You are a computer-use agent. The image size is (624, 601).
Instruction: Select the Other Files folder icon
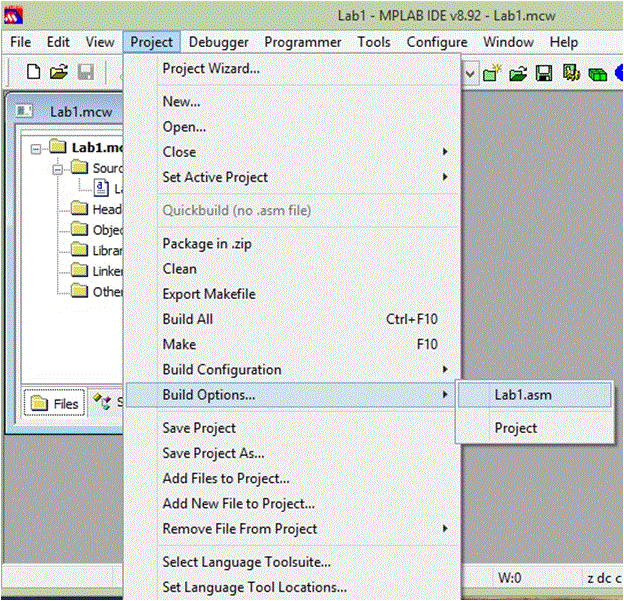79,291
